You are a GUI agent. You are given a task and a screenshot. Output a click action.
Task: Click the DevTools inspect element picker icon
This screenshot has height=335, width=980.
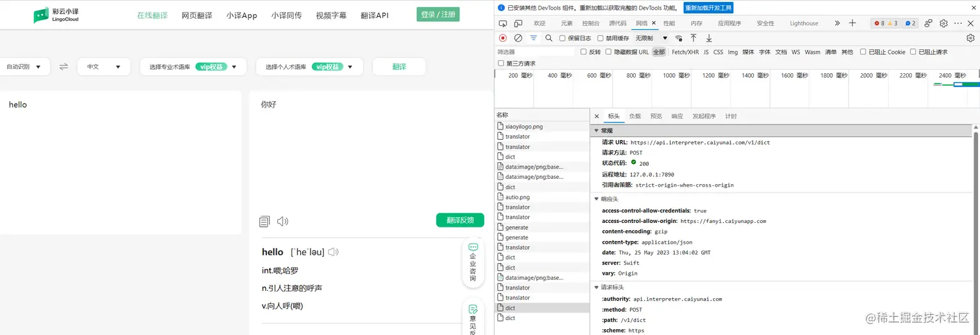tap(502, 23)
